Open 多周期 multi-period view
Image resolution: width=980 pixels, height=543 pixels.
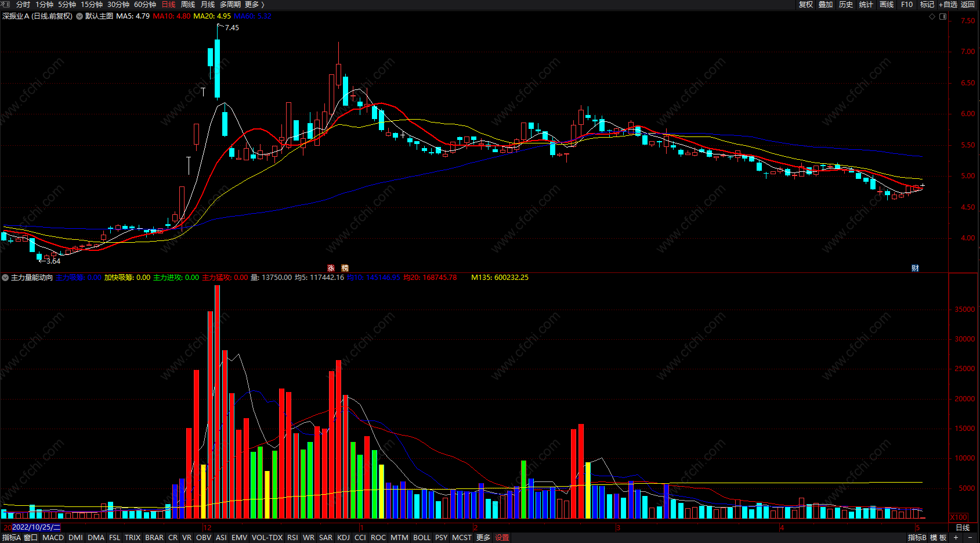230,5
